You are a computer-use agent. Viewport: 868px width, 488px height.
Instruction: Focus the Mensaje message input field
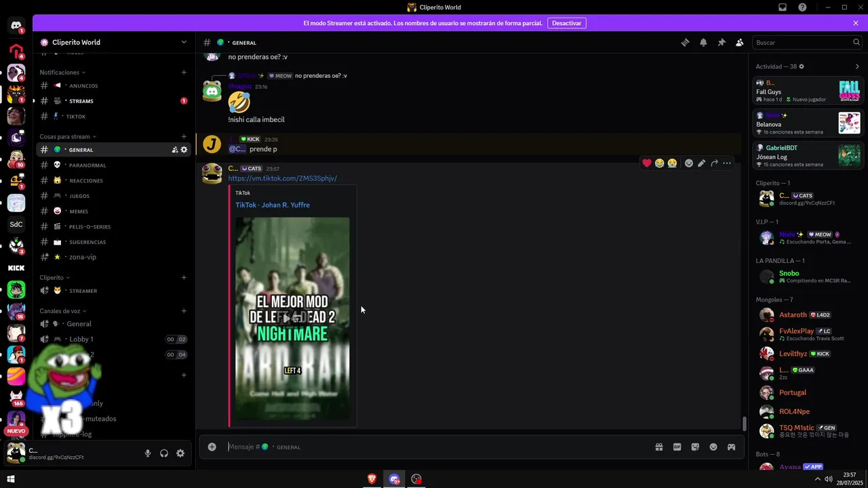coord(437,447)
